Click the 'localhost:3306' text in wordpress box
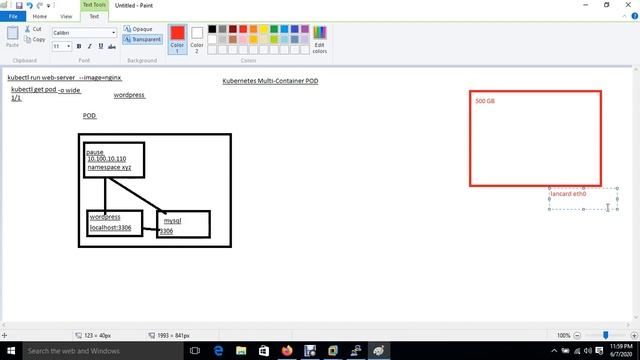Viewport: 640px width, 360px height. [111, 228]
